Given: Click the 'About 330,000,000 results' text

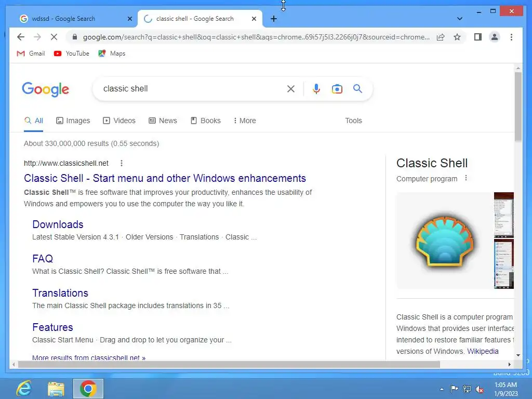Looking at the screenshot, I should (91, 143).
